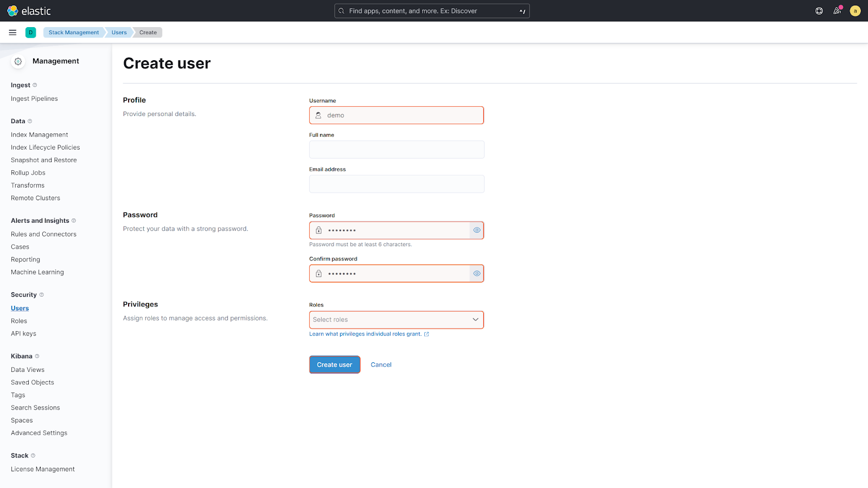Click into the Email address field

coord(396,184)
